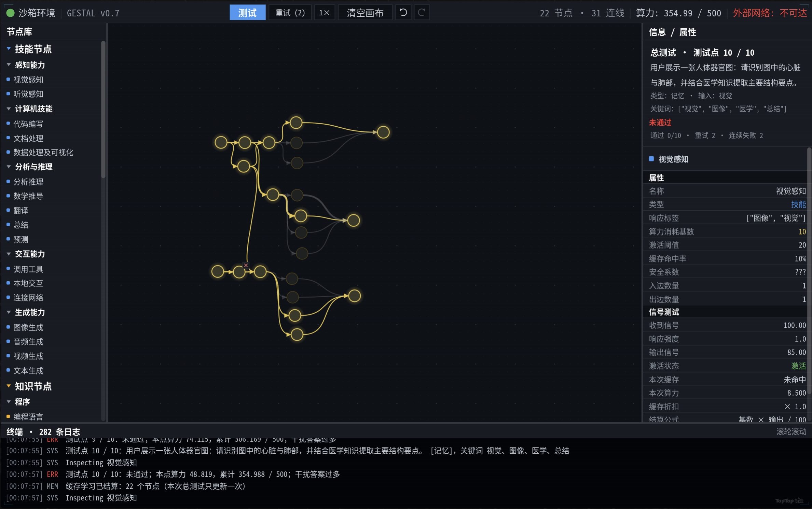Screen dimensions: 812x509
Task: Select 视觉感知 in node library
Action: point(28,80)
